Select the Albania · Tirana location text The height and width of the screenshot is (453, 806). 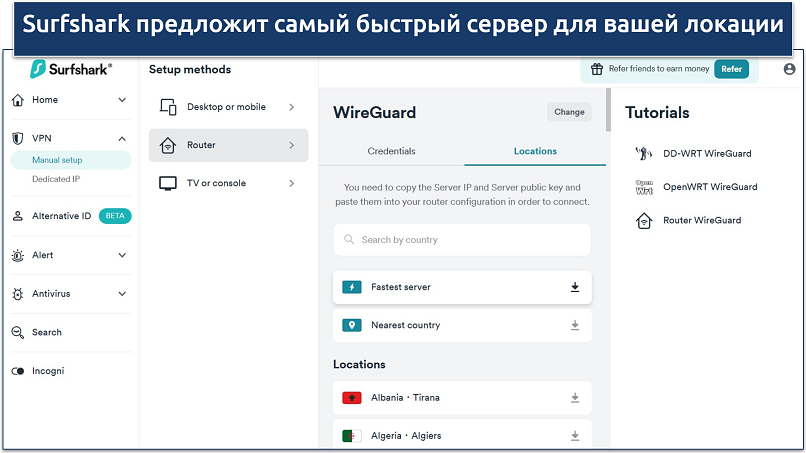(x=405, y=397)
